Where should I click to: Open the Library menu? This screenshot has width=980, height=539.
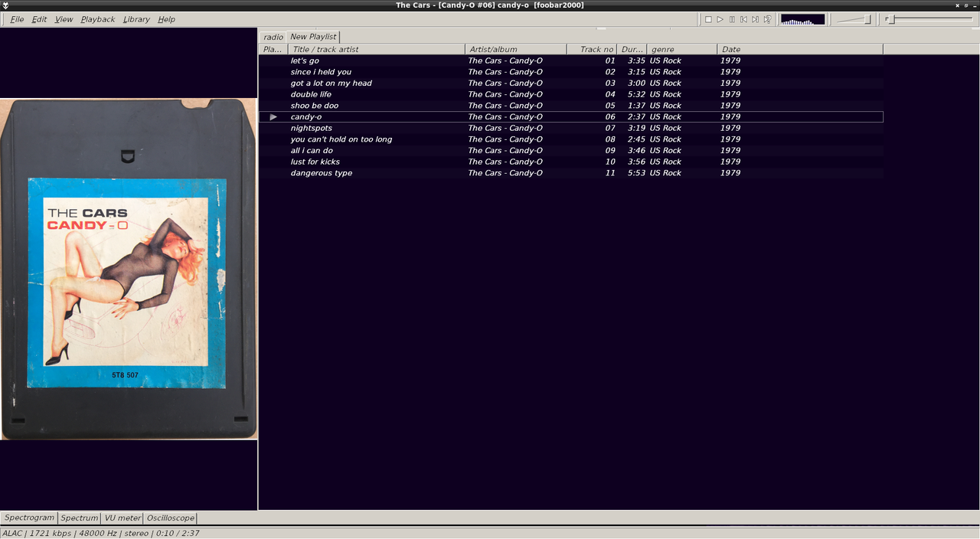[x=136, y=19]
